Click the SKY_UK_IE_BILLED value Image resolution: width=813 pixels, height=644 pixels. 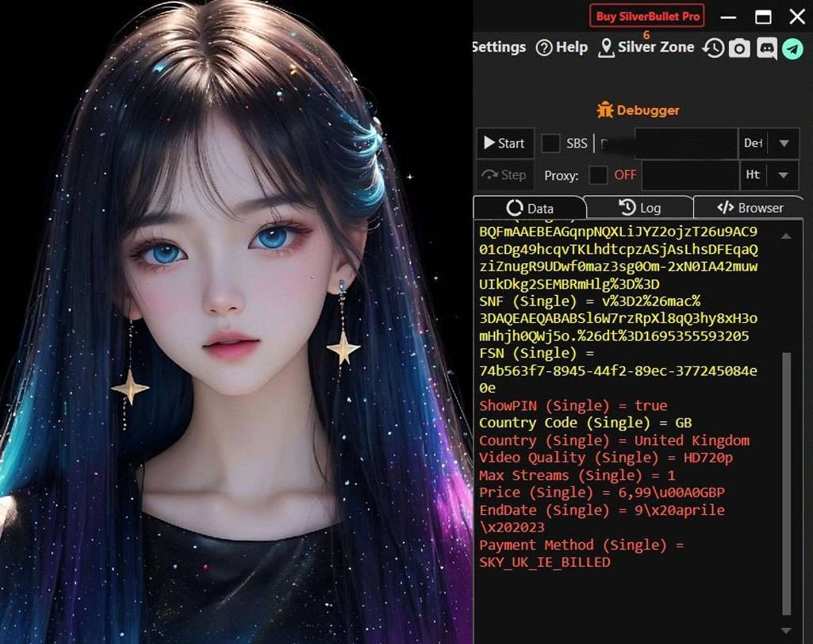544,562
